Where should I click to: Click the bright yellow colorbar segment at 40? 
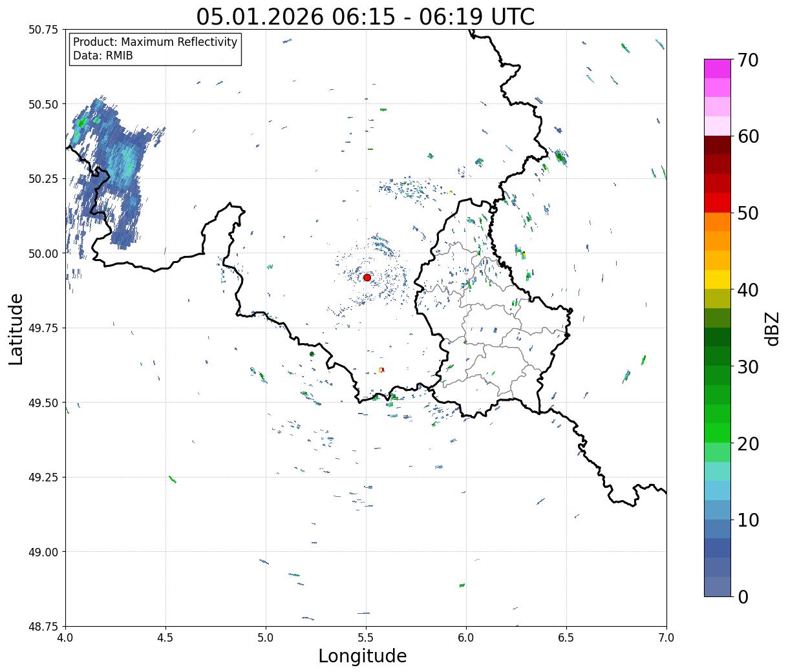718,280
